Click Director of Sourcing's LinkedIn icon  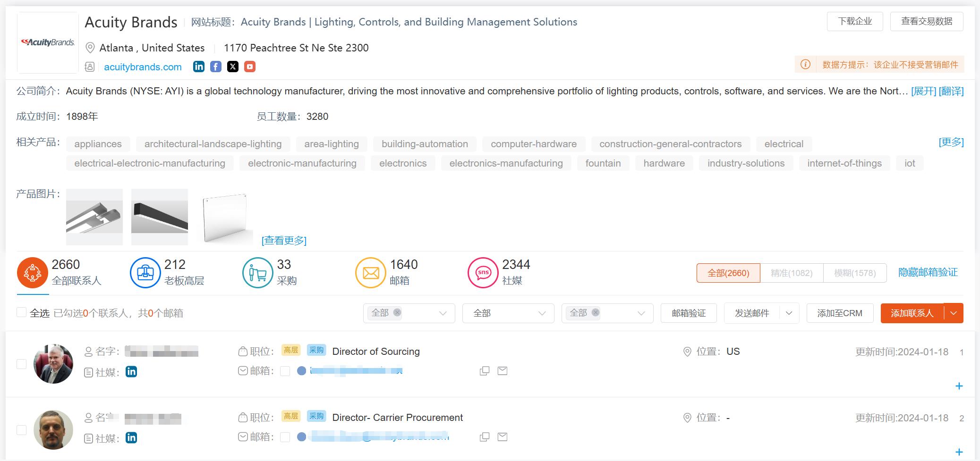coord(131,372)
